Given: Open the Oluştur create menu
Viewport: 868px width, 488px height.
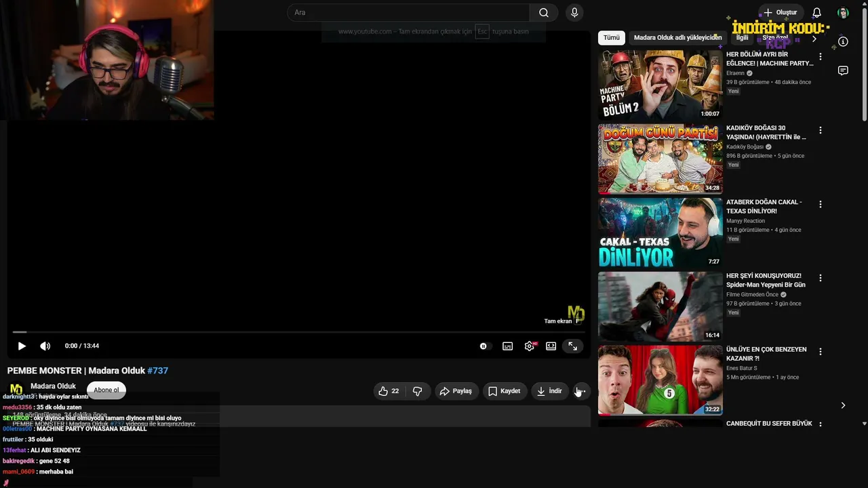Looking at the screenshot, I should click(x=780, y=13).
